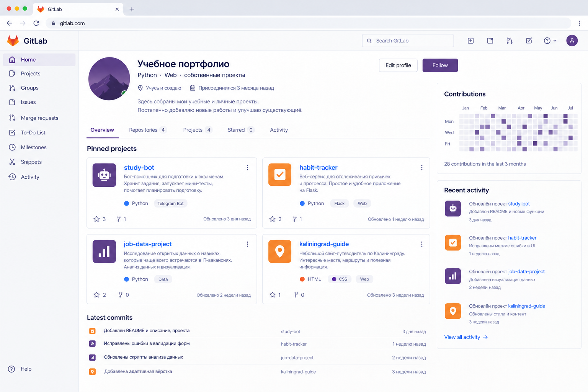The image size is (588, 392).
Task: Open Merge requests in sidebar
Action: 39,118
